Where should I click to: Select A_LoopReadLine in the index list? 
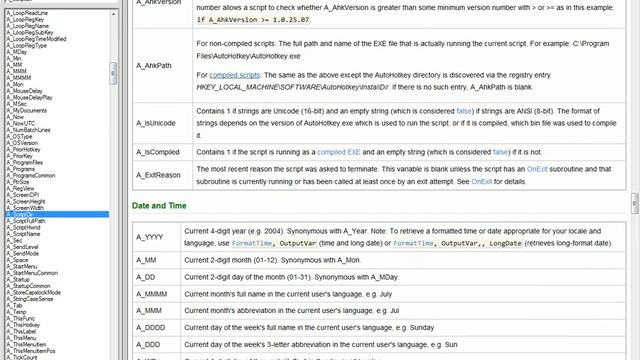27,13
